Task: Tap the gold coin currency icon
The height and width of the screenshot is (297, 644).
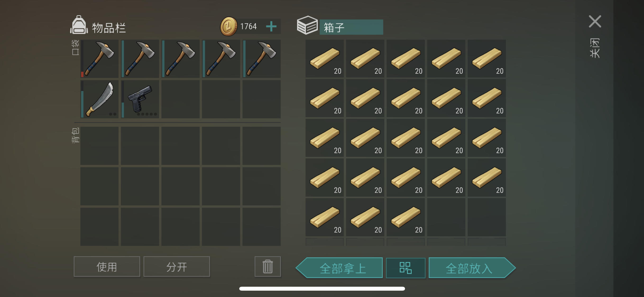Action: click(229, 26)
